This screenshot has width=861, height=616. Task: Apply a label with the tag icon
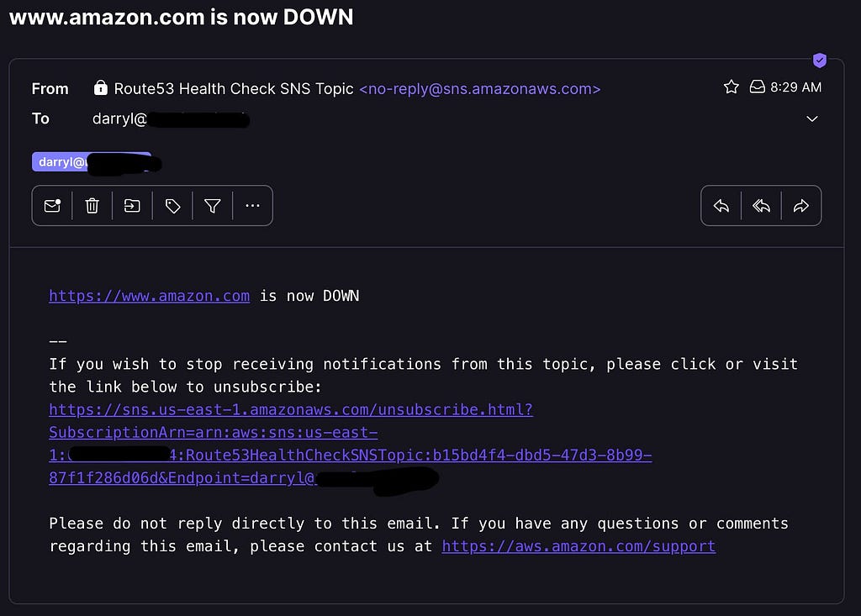point(172,206)
